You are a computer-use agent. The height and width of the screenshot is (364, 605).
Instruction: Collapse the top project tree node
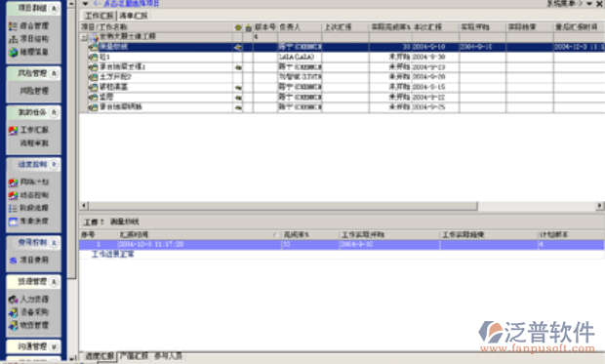(84, 37)
